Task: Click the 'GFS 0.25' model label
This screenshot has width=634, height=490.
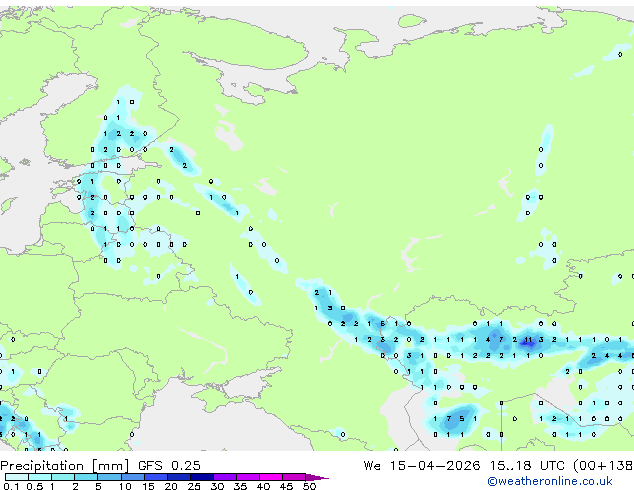Action: 169,466
